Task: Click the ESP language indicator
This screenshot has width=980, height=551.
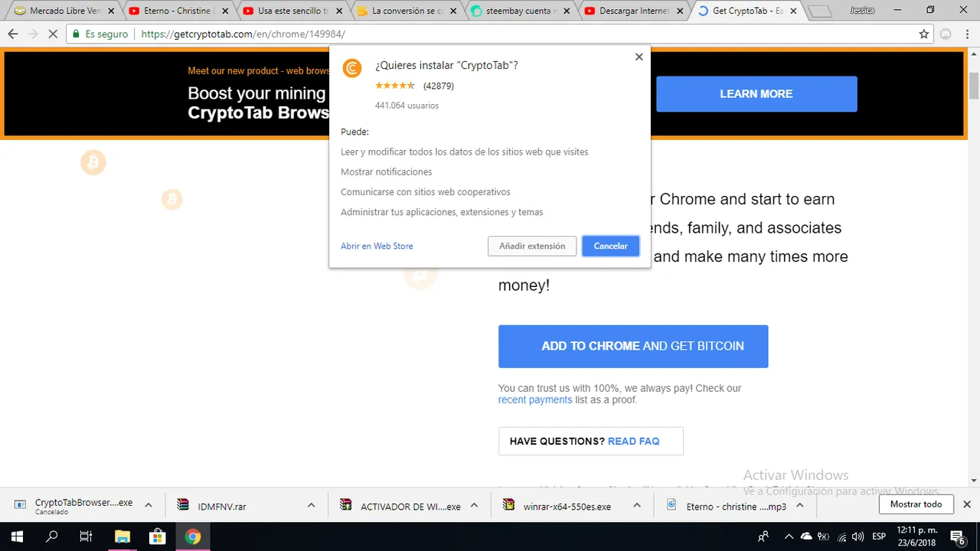Action: pyautogui.click(x=879, y=536)
